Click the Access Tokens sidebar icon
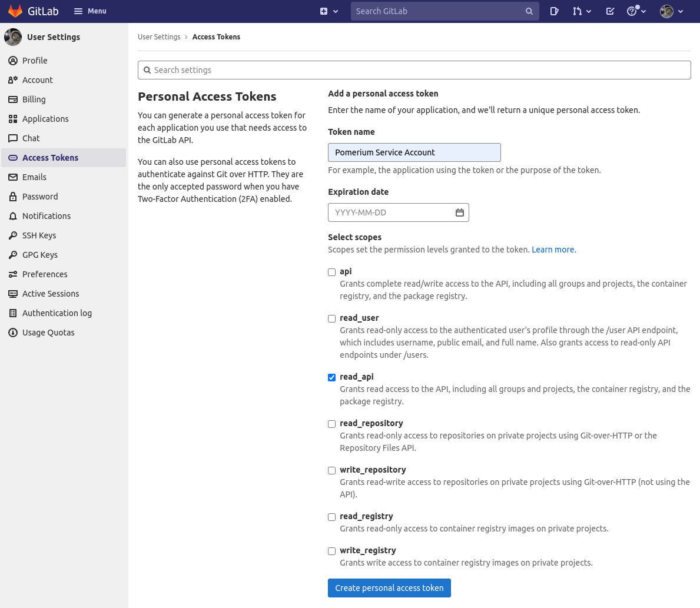This screenshot has width=700, height=608. (13, 158)
